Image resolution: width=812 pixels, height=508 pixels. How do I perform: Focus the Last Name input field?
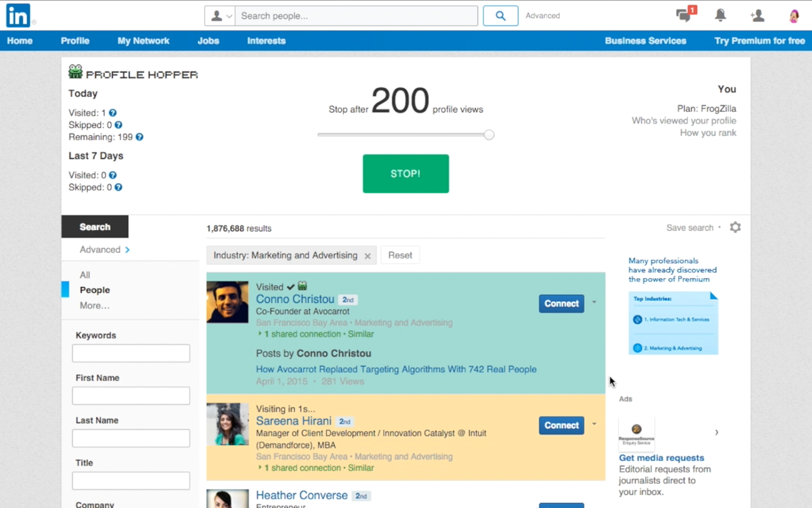[131, 438]
